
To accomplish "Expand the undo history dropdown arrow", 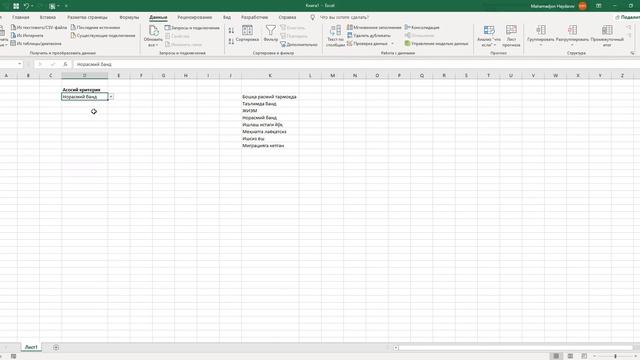I will [32, 6].
